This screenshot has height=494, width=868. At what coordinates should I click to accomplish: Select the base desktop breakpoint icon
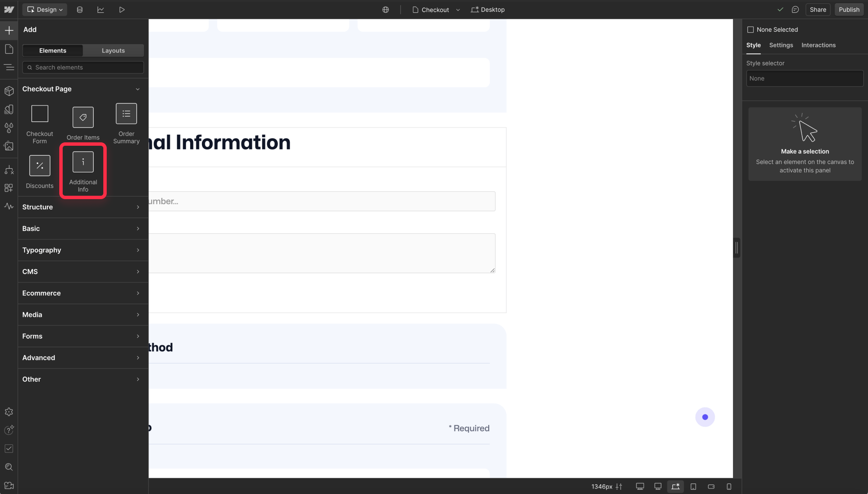(676, 486)
